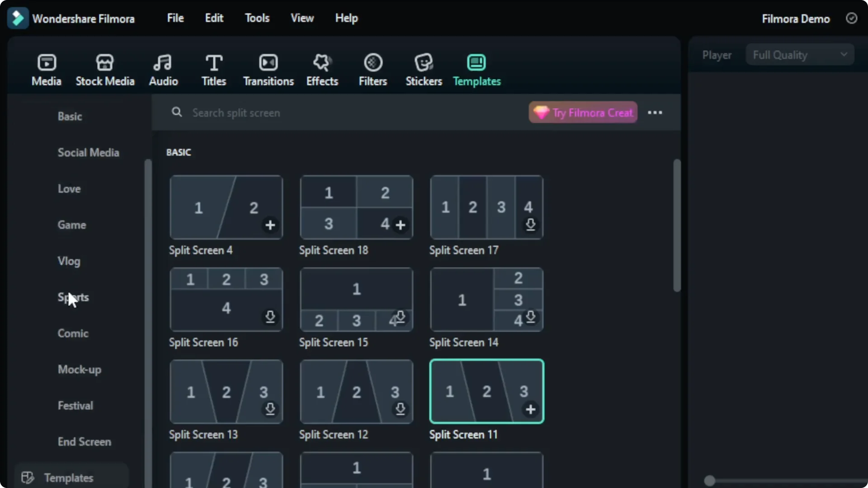868x488 pixels.
Task: Add Split Screen 11 with plus icon
Action: click(531, 409)
